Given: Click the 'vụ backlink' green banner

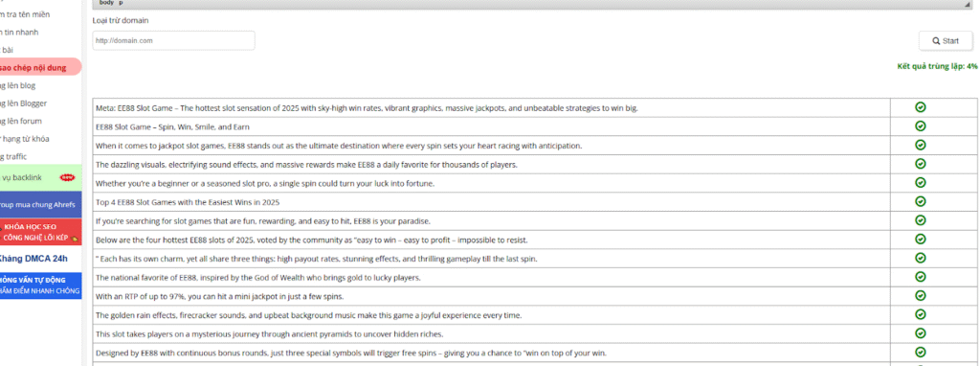Looking at the screenshot, I should tap(40, 177).
